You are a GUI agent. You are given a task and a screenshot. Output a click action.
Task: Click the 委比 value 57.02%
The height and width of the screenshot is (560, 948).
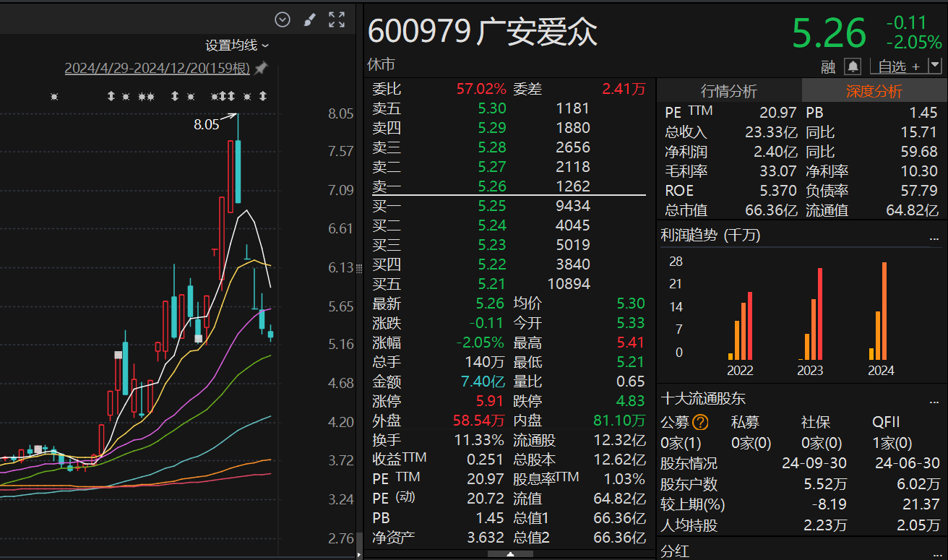click(x=481, y=89)
